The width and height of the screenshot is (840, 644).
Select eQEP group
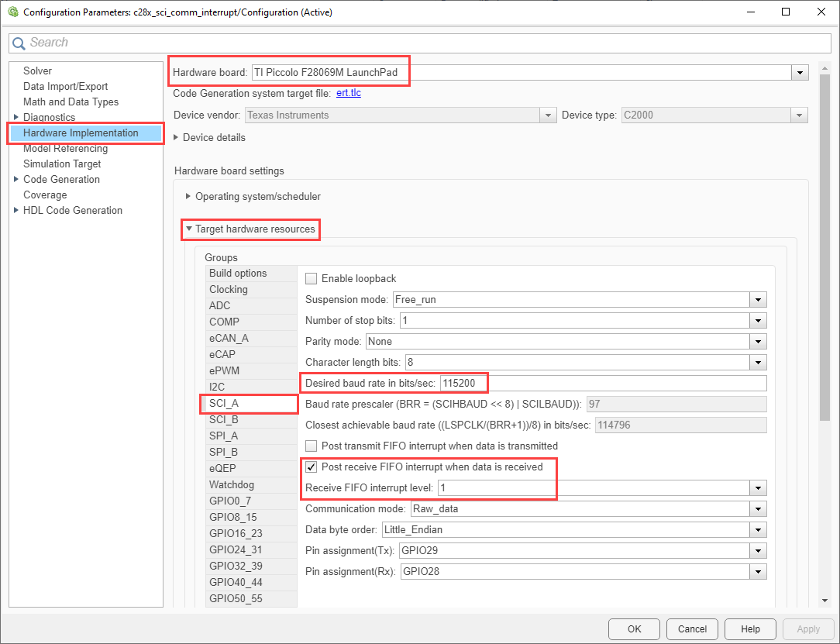(x=251, y=468)
